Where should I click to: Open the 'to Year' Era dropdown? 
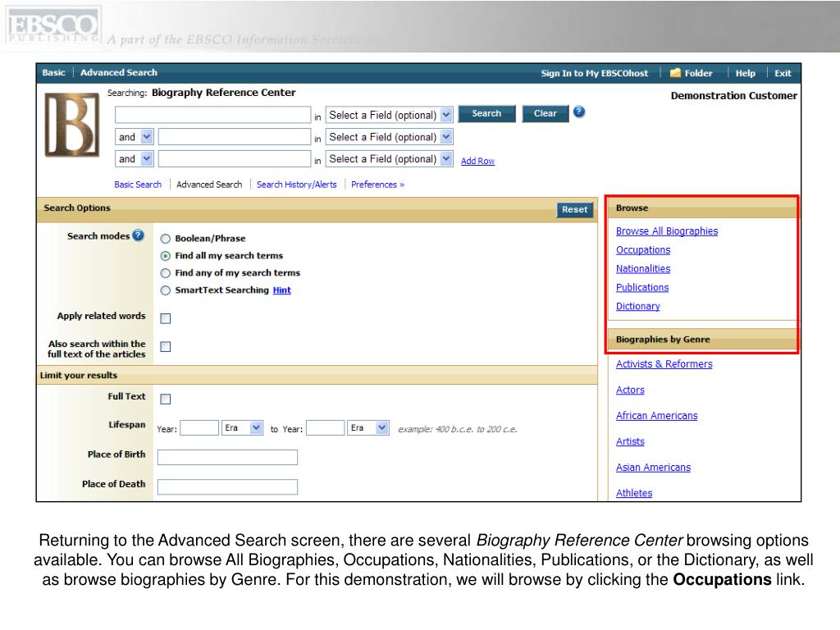[x=368, y=428]
